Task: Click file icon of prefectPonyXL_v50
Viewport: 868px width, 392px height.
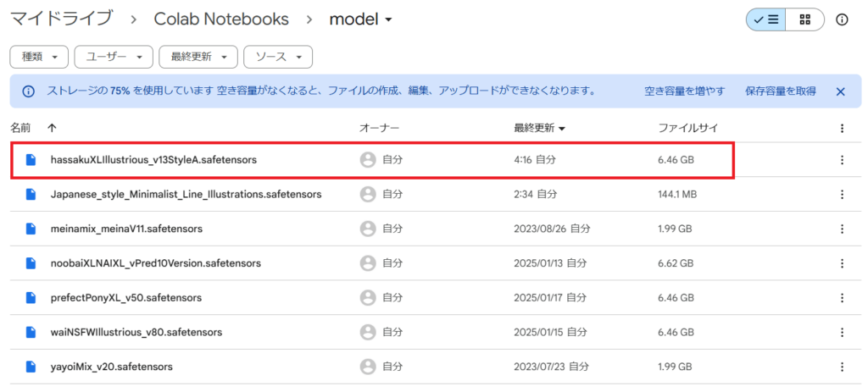Action: [31, 297]
